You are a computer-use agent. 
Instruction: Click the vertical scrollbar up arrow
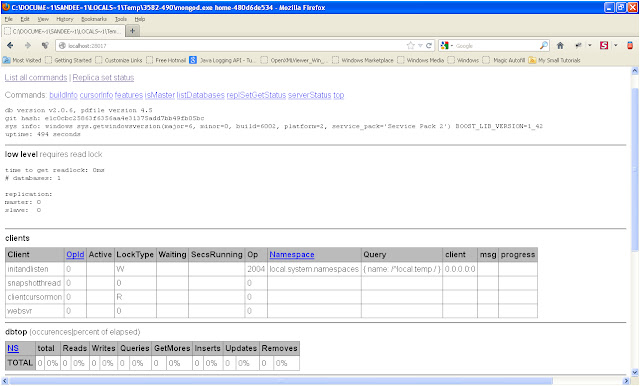[x=635, y=71]
